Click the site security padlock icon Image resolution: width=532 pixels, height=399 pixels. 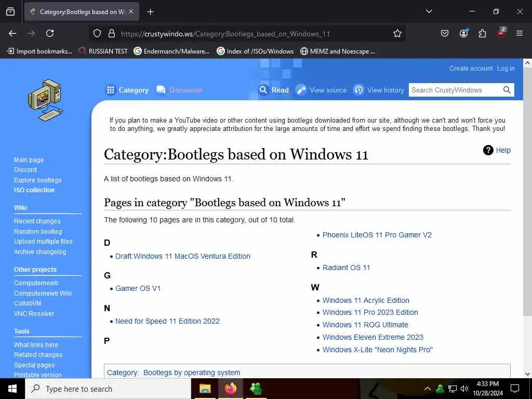tap(112, 33)
